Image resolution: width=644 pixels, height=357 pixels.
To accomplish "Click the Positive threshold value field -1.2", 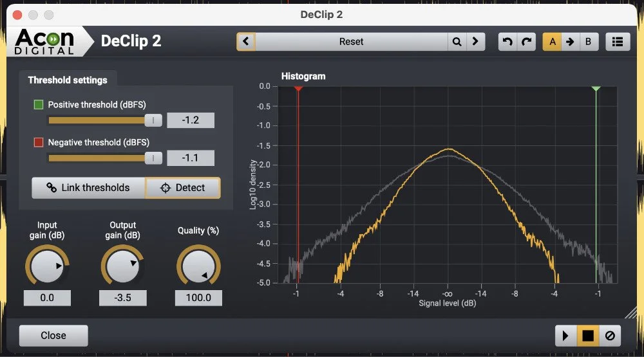I will [x=191, y=120].
